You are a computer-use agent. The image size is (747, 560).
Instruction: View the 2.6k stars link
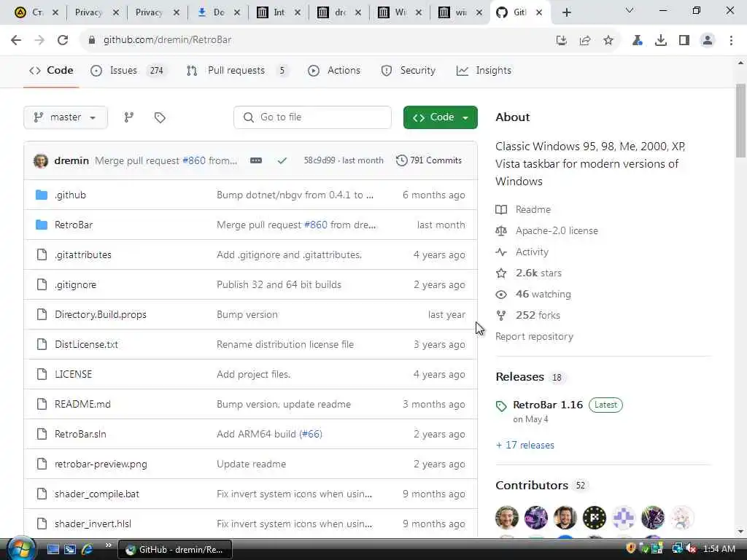[538, 273]
